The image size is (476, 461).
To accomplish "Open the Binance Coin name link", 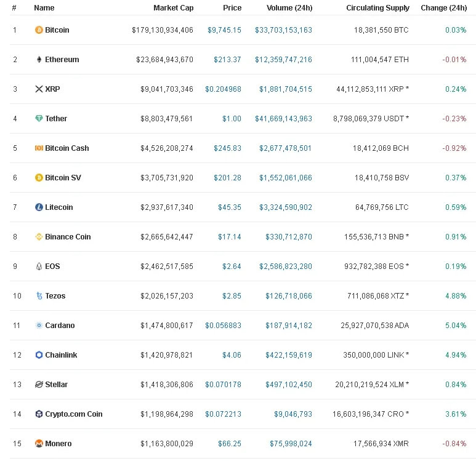I will click(68, 237).
